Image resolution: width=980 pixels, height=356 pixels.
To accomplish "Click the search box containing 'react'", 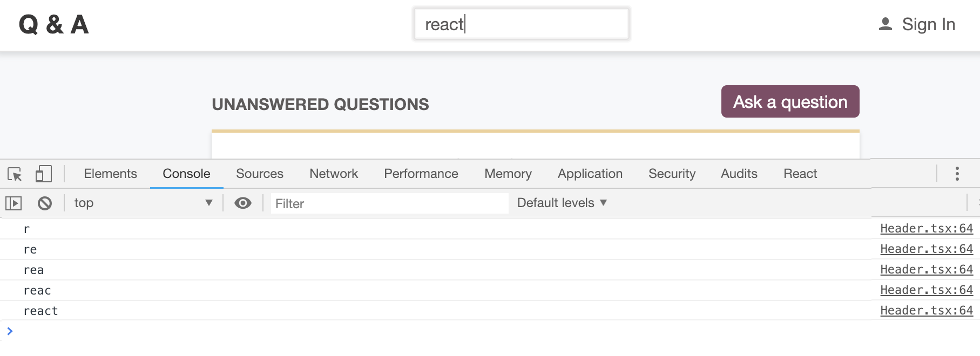I will click(521, 24).
